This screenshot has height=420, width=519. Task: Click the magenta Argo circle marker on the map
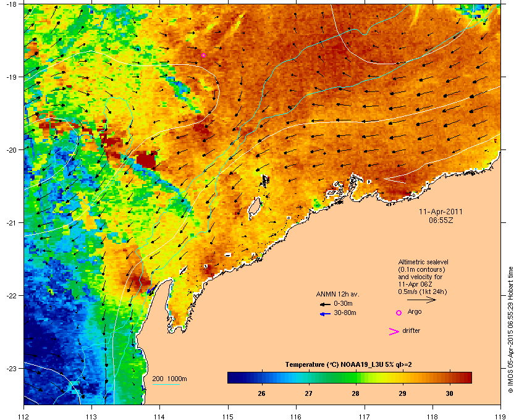[x=203, y=55]
